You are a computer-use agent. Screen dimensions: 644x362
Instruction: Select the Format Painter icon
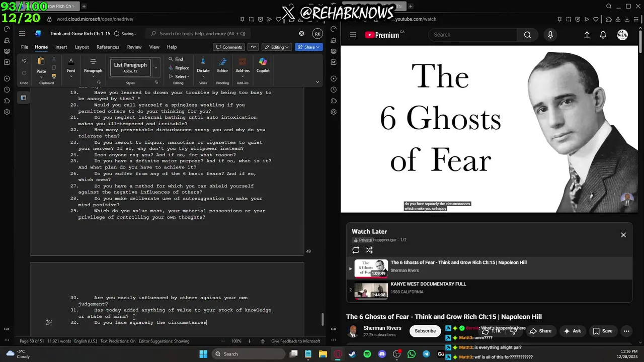[x=54, y=76]
